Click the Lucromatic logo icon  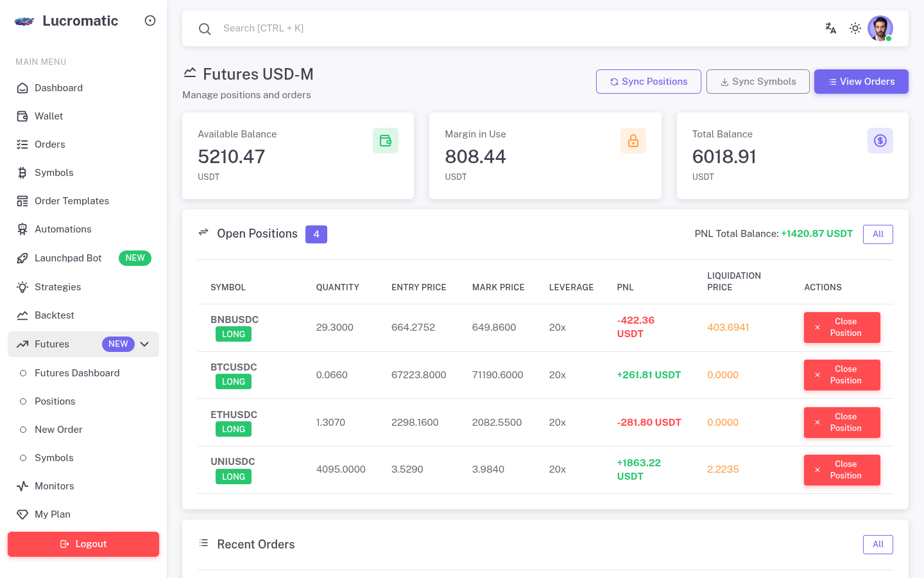pos(24,21)
